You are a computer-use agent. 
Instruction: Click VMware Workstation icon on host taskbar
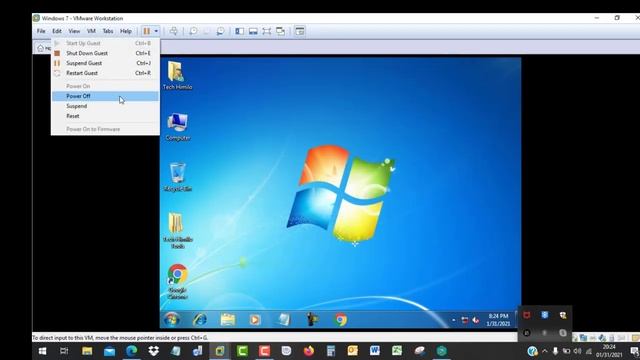[x=220, y=351]
